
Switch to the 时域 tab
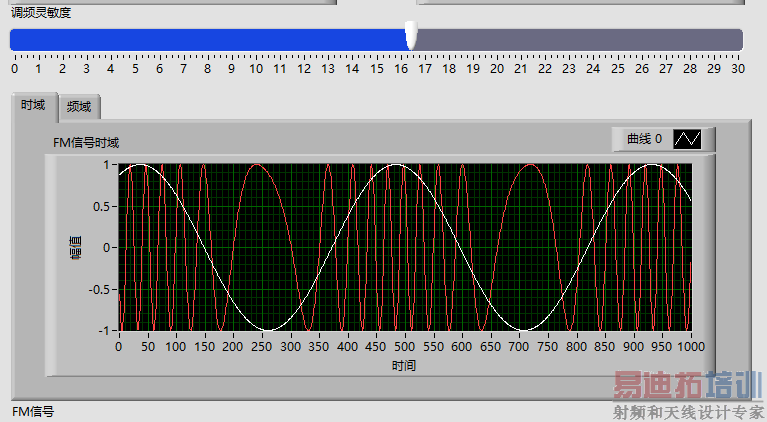(x=33, y=105)
